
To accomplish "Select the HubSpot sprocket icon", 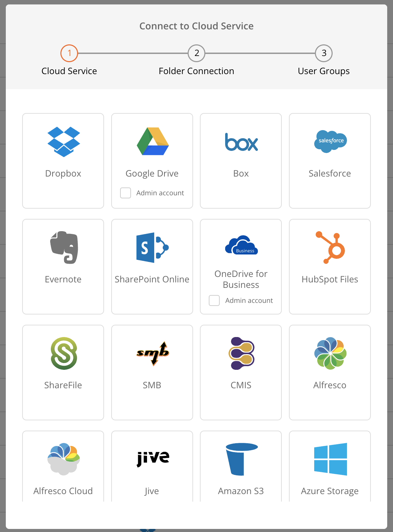I will point(330,248).
